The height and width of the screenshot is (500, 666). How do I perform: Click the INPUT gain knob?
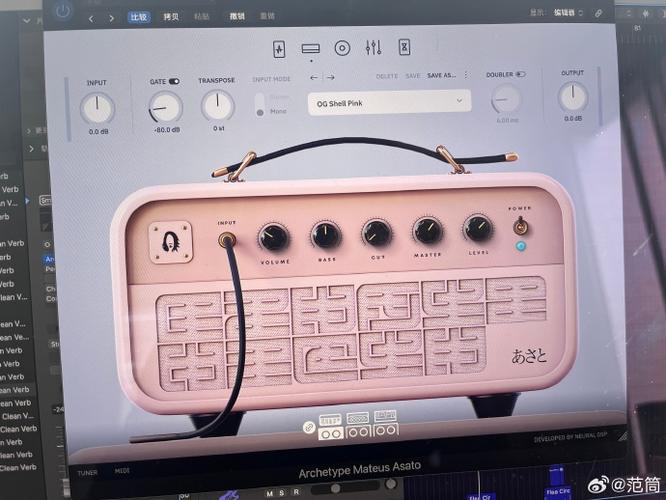97,108
